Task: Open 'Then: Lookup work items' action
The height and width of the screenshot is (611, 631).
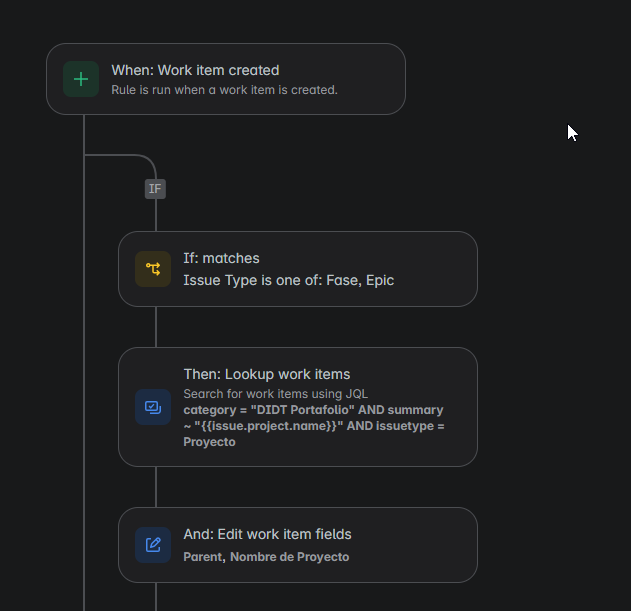Action: pyautogui.click(x=298, y=407)
